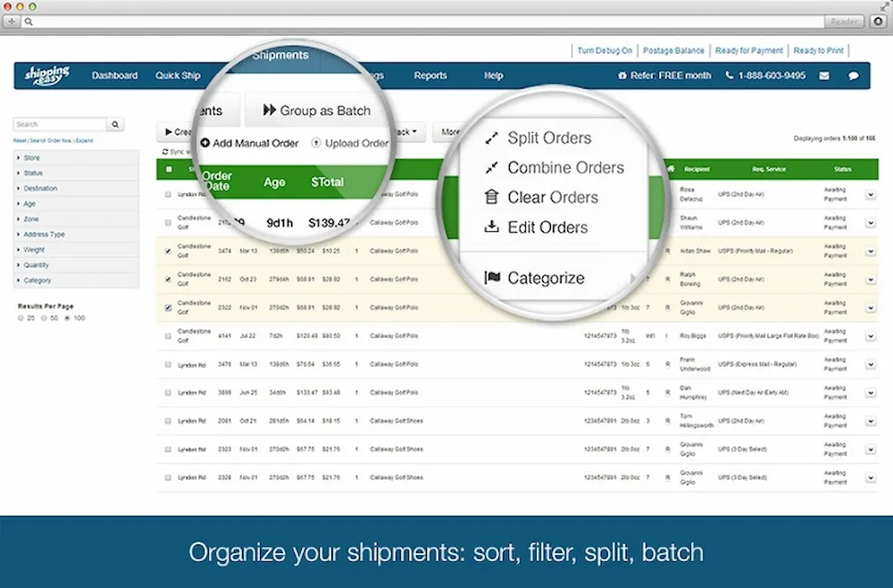Image resolution: width=893 pixels, height=588 pixels.
Task: Expand the Category filter
Action: (x=76, y=281)
